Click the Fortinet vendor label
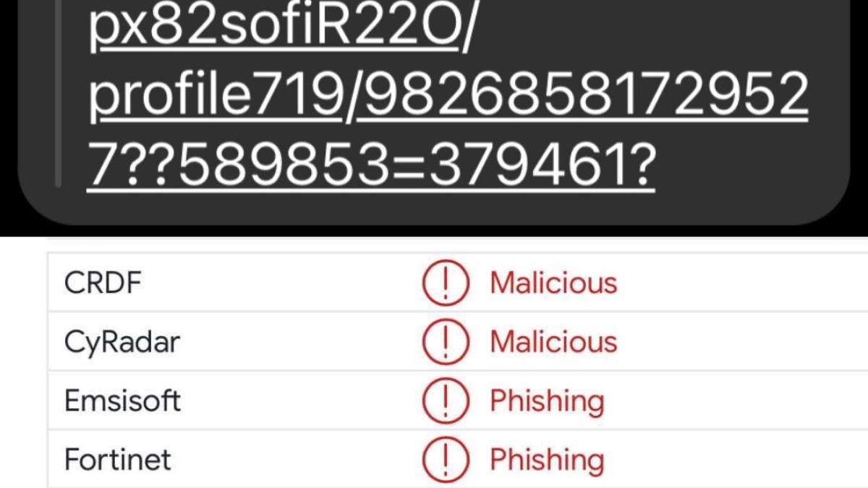Screen dimensions: 868x488 click(x=118, y=460)
